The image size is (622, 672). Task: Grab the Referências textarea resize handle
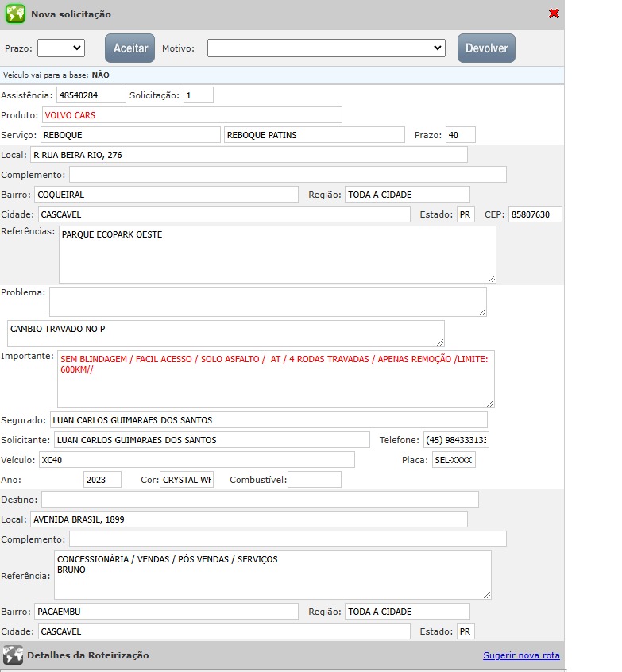(492, 279)
